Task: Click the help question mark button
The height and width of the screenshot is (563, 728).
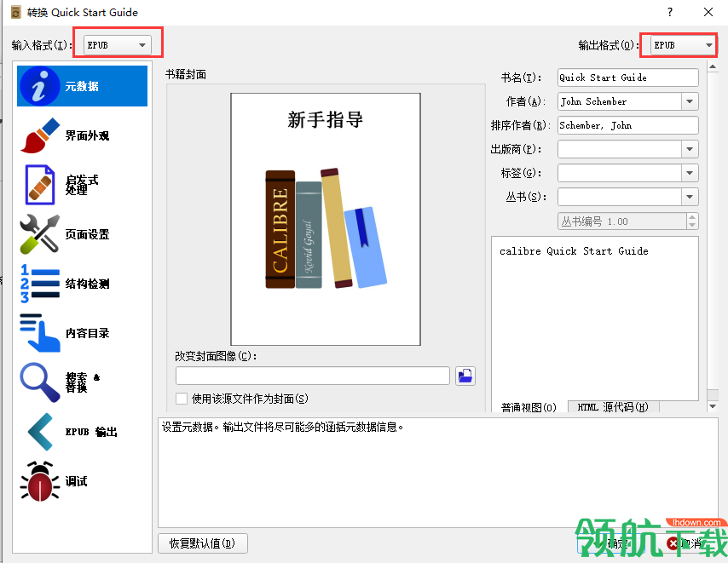Action: pyautogui.click(x=670, y=12)
